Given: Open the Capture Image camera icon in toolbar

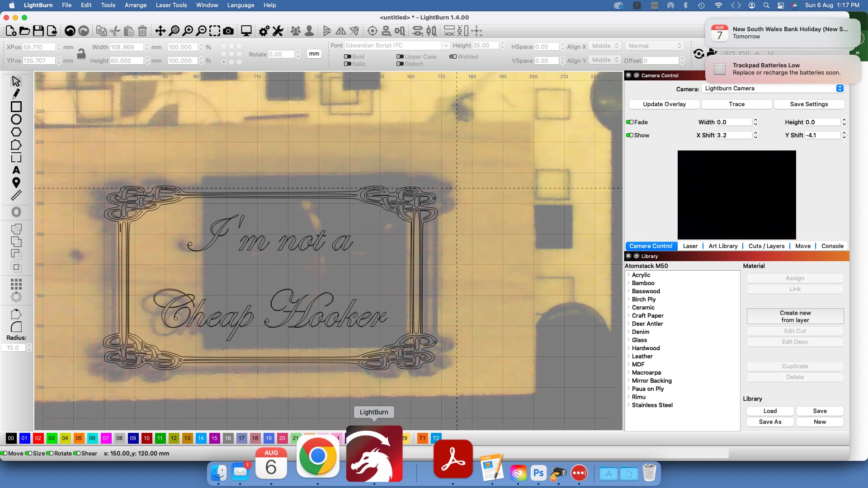Looking at the screenshot, I should coord(229,31).
